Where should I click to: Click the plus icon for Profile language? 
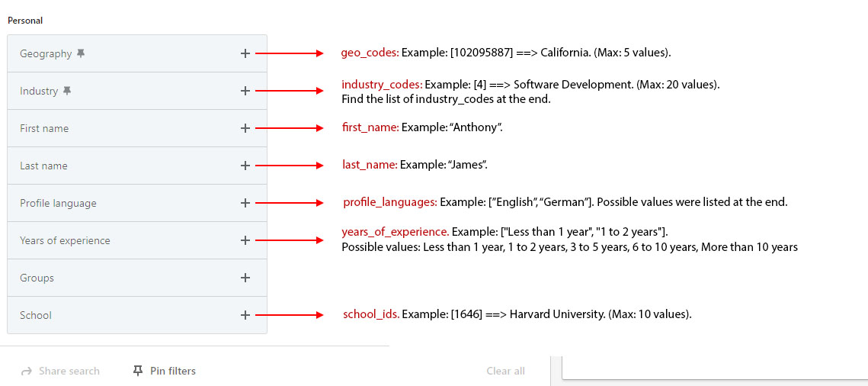[x=245, y=203]
